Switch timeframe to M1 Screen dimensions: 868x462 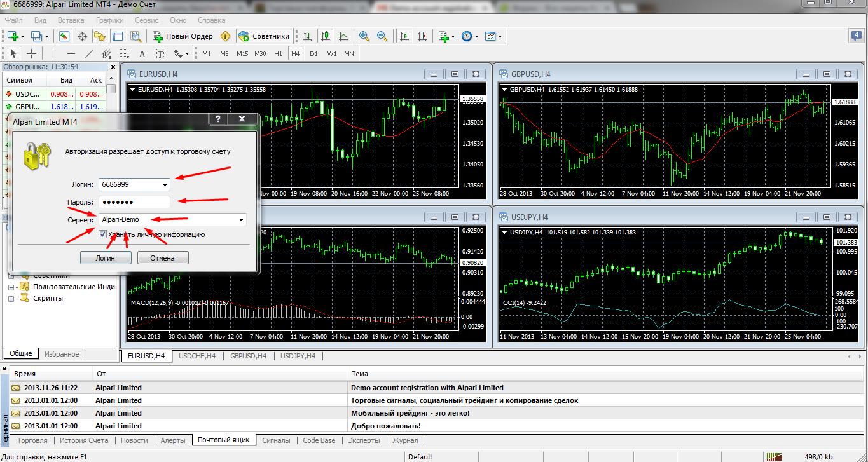pos(207,53)
